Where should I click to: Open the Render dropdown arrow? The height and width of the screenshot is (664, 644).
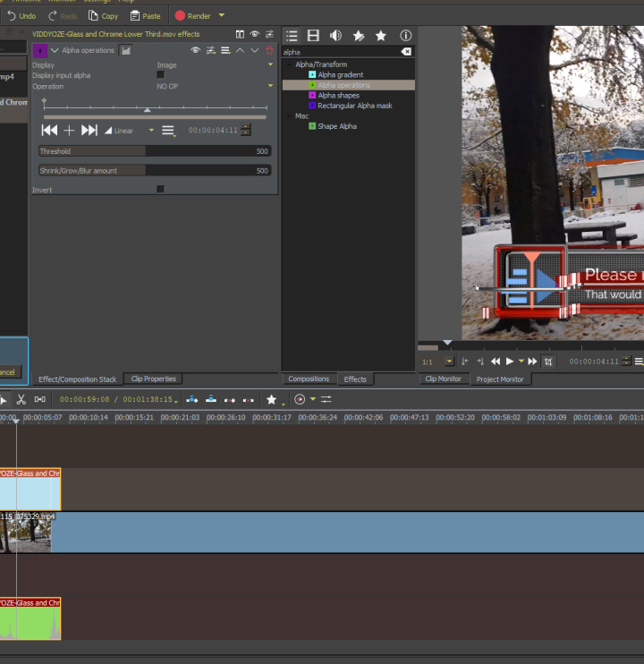coord(221,16)
